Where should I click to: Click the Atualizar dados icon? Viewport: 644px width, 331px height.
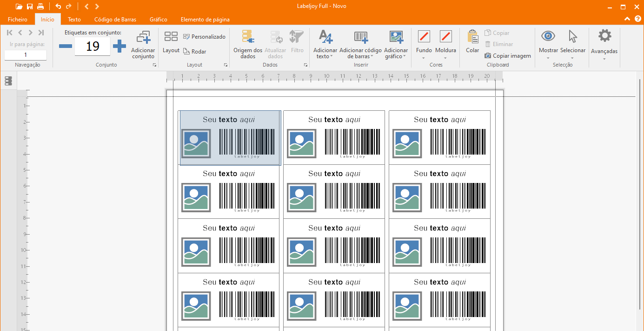[277, 38]
